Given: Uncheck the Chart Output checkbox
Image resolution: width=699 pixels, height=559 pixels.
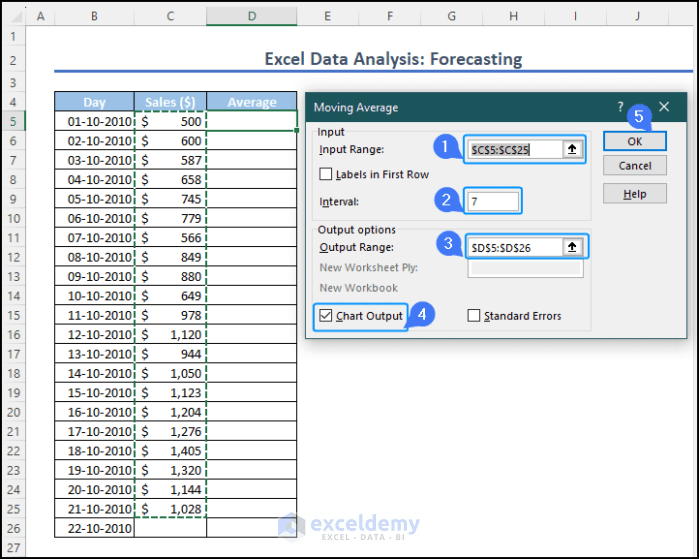Looking at the screenshot, I should click(326, 316).
